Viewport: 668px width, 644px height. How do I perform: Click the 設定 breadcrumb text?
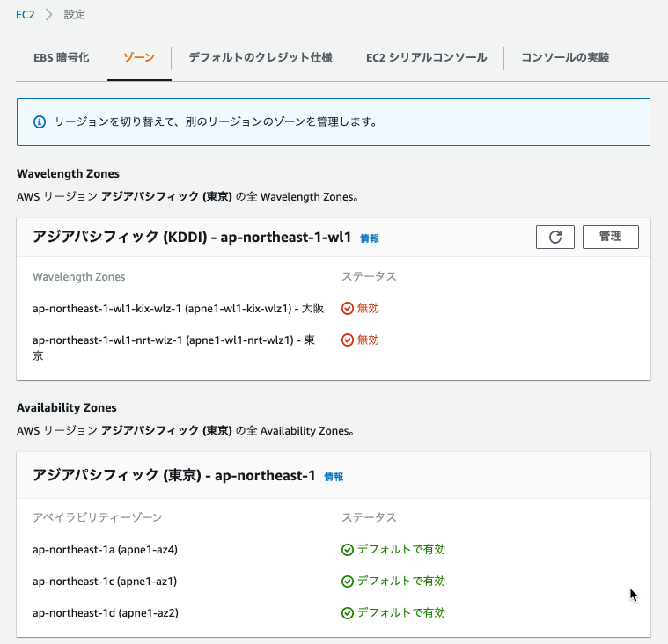click(75, 14)
